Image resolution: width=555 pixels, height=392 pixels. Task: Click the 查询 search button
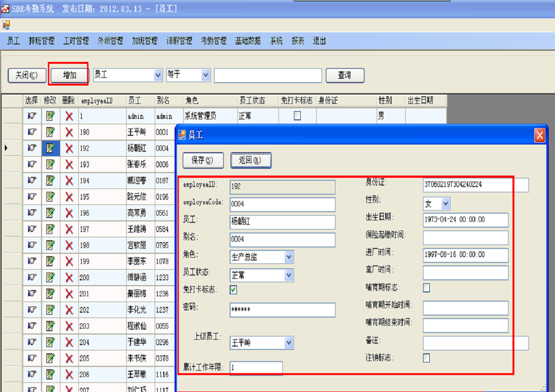(345, 75)
